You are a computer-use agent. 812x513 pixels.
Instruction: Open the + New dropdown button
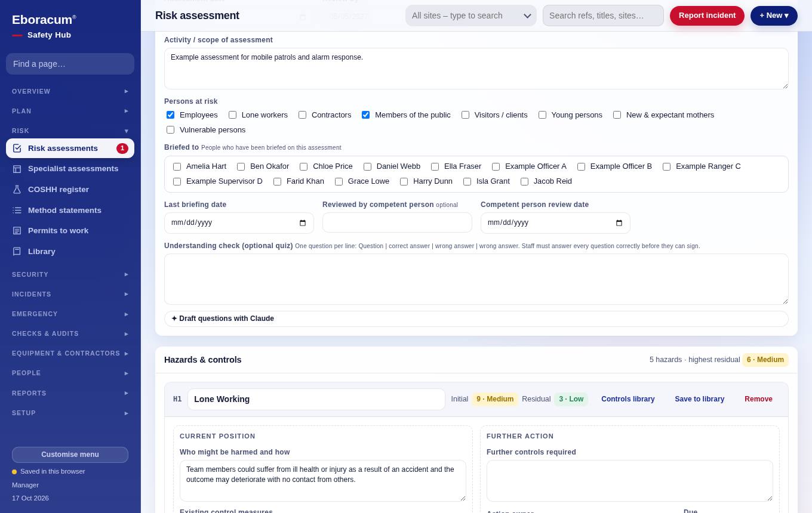coord(774,16)
